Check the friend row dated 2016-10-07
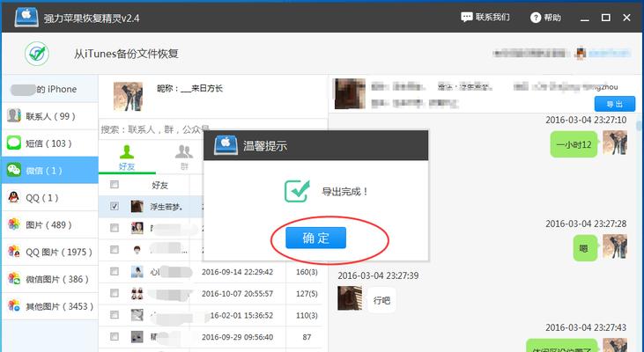Screen dimensions: 644x352 [x=114, y=294]
